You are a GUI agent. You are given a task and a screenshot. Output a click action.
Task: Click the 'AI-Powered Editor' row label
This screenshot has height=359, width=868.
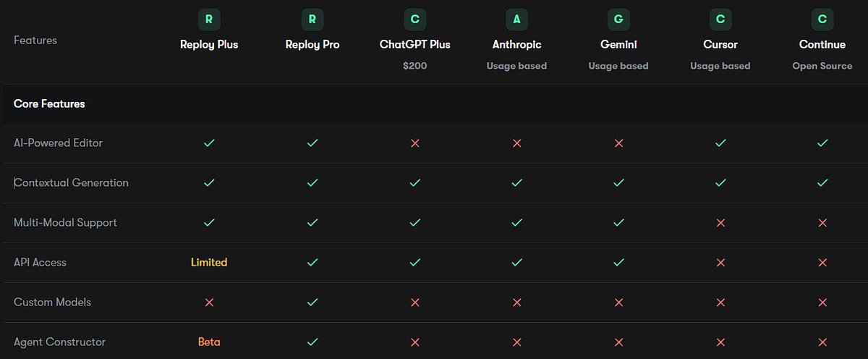pos(58,143)
